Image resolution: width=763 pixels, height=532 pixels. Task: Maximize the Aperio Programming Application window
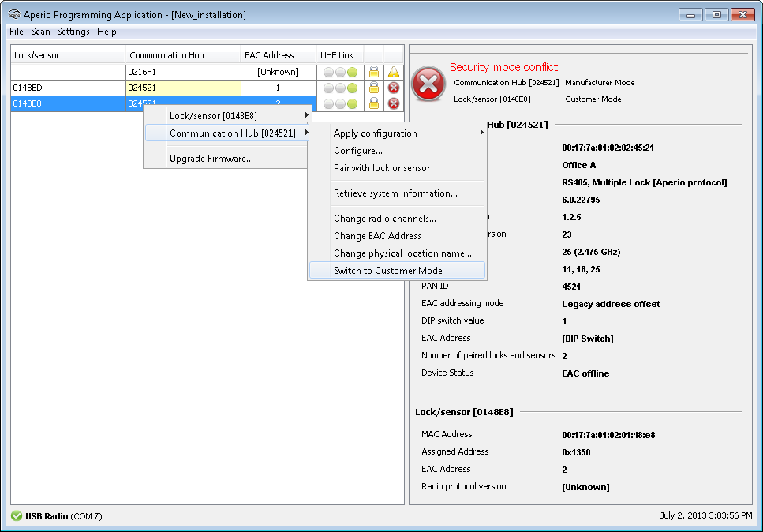[x=716, y=14]
